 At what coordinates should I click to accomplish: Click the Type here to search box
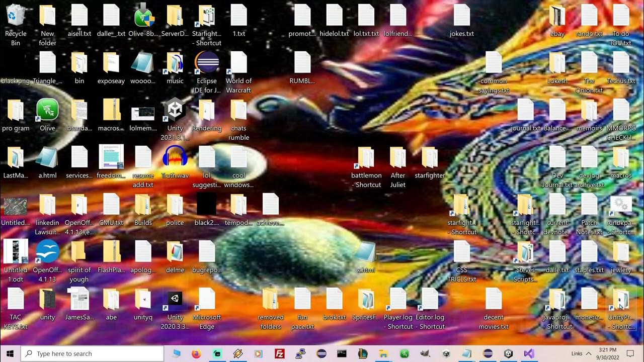coord(92,353)
